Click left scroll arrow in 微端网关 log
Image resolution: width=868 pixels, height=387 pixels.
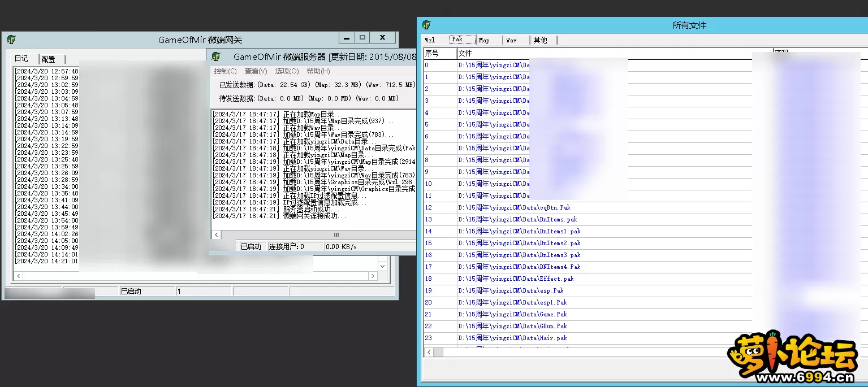[18, 276]
